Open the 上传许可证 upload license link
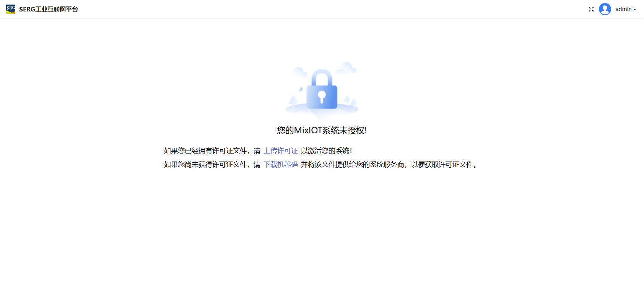 click(281, 151)
